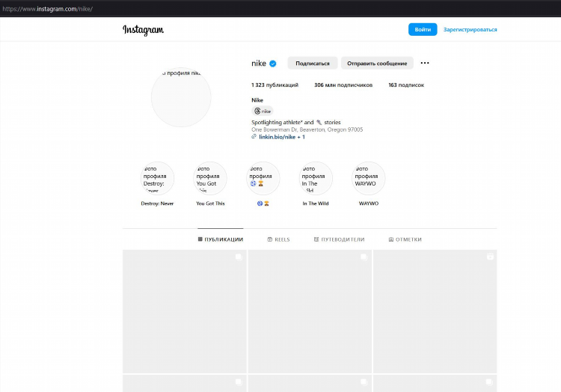Open the soccer ball trophy highlight
Viewport: 561px width, 392px height.
tap(263, 178)
